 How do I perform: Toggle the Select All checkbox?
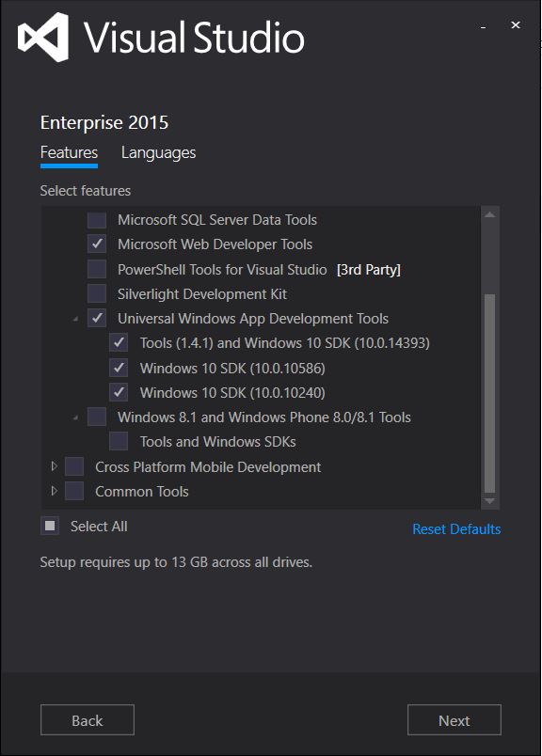pos(50,526)
